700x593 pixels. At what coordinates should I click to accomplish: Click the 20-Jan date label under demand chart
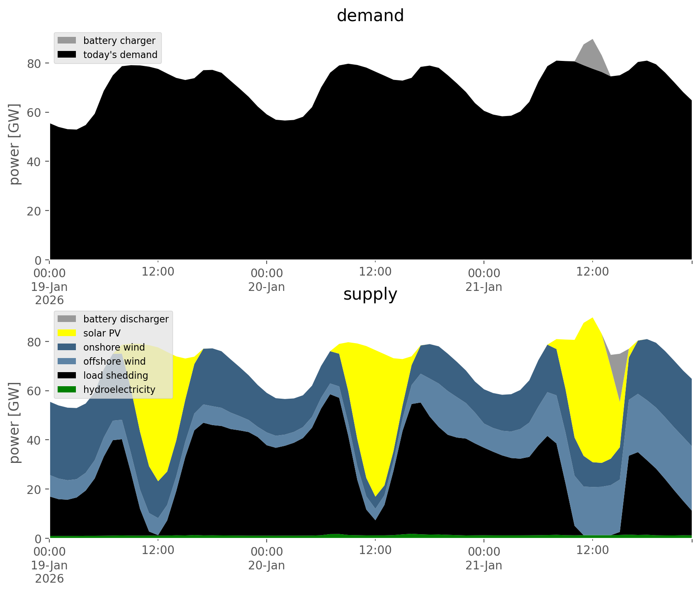pyautogui.click(x=266, y=287)
